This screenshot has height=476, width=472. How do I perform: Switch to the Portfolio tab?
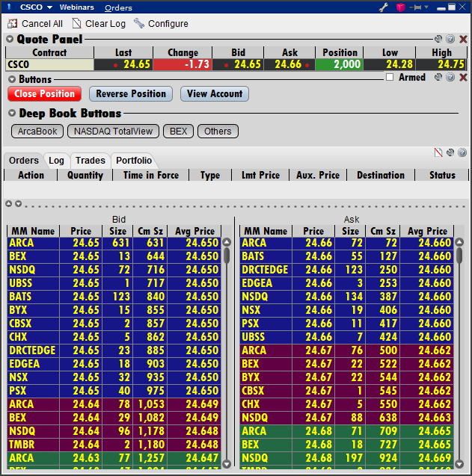click(134, 161)
